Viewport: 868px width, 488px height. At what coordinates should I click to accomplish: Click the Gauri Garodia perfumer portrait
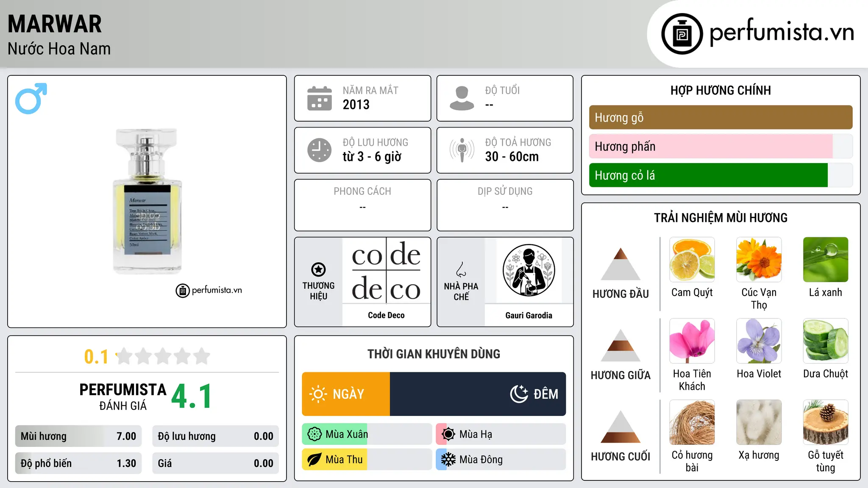(529, 271)
